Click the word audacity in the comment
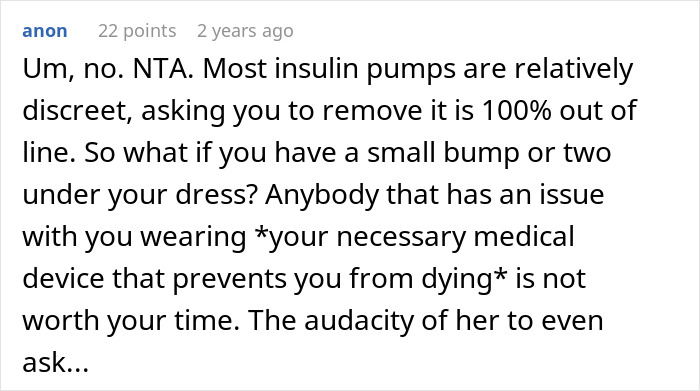The height and width of the screenshot is (391, 700). click(x=359, y=320)
